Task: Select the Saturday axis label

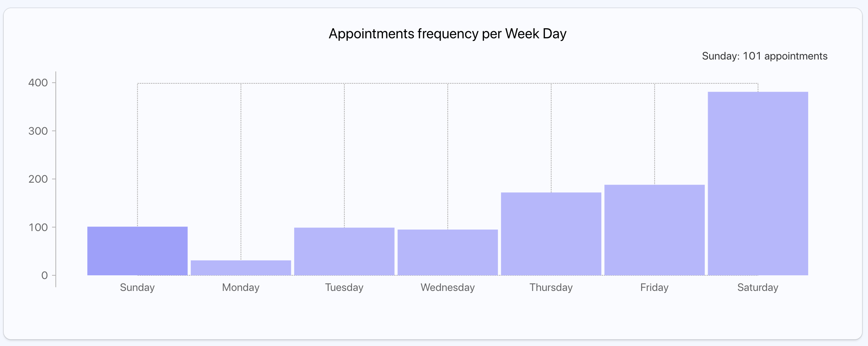Action: click(x=758, y=287)
